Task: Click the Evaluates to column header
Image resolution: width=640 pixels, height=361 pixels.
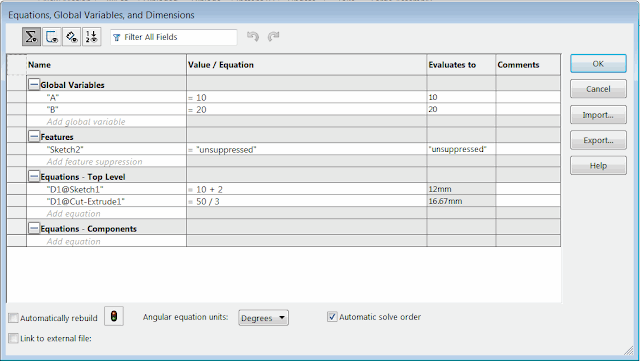Action: click(461, 65)
